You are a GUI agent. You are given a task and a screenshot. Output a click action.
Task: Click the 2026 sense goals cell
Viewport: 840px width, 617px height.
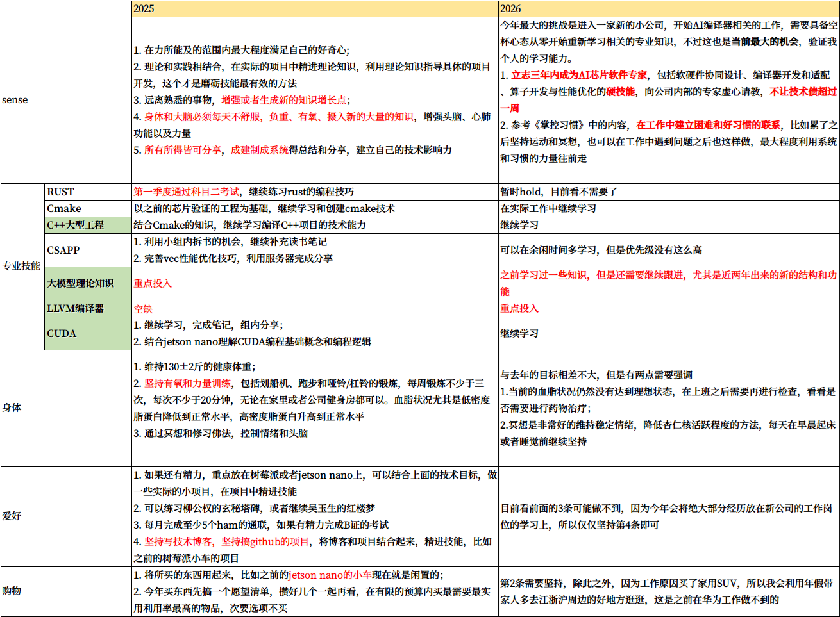tap(669, 100)
